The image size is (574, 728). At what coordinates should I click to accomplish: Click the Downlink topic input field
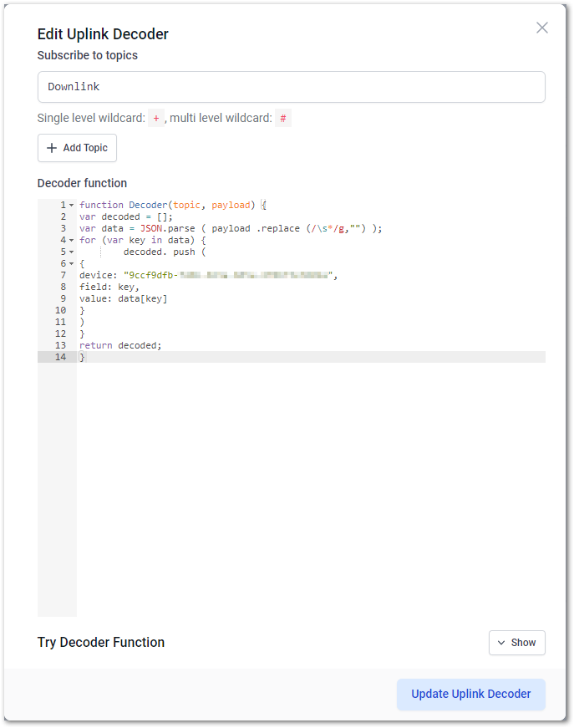tap(291, 87)
